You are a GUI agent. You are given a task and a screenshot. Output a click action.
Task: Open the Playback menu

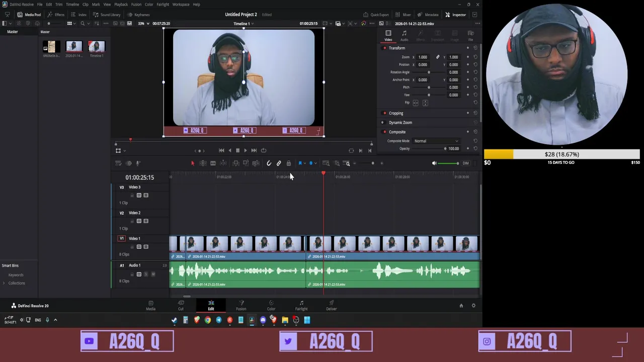121,5
